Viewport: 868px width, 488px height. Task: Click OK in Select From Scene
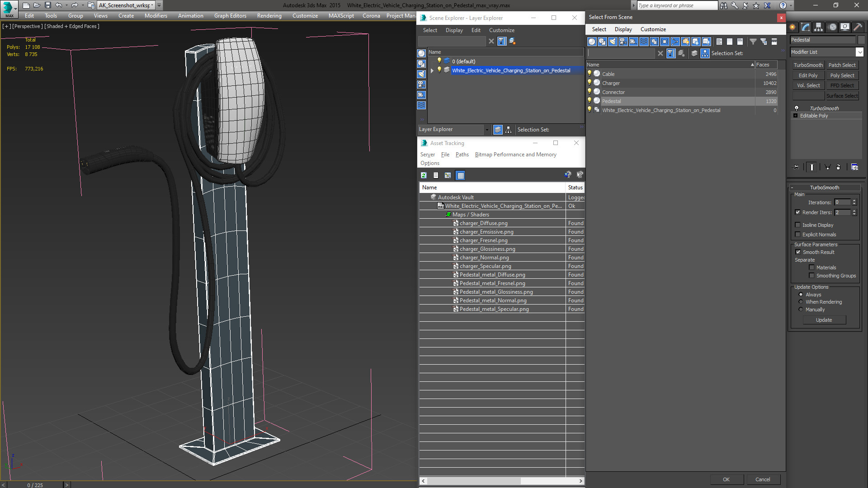pyautogui.click(x=726, y=479)
